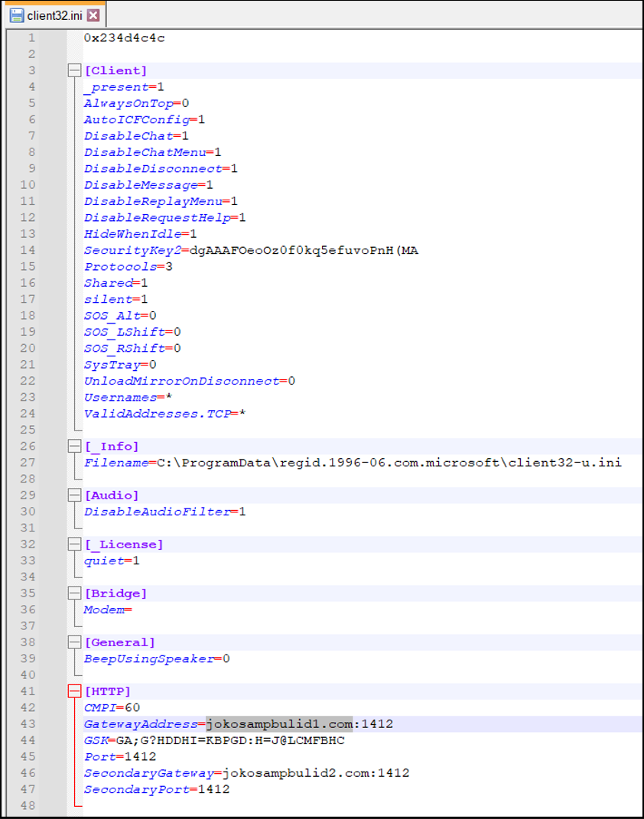The height and width of the screenshot is (819, 644).
Task: Collapse the [_Info] section fold marker
Action: coord(74,447)
